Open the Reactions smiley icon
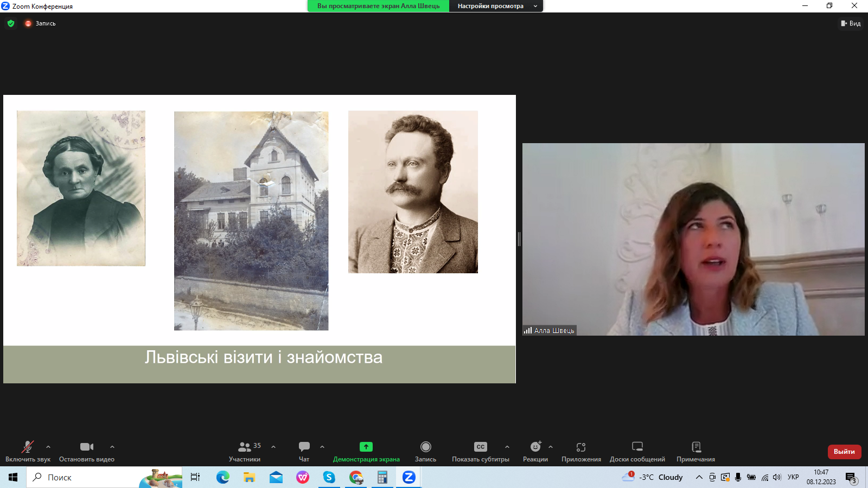Viewport: 868px width, 488px height. click(x=535, y=447)
